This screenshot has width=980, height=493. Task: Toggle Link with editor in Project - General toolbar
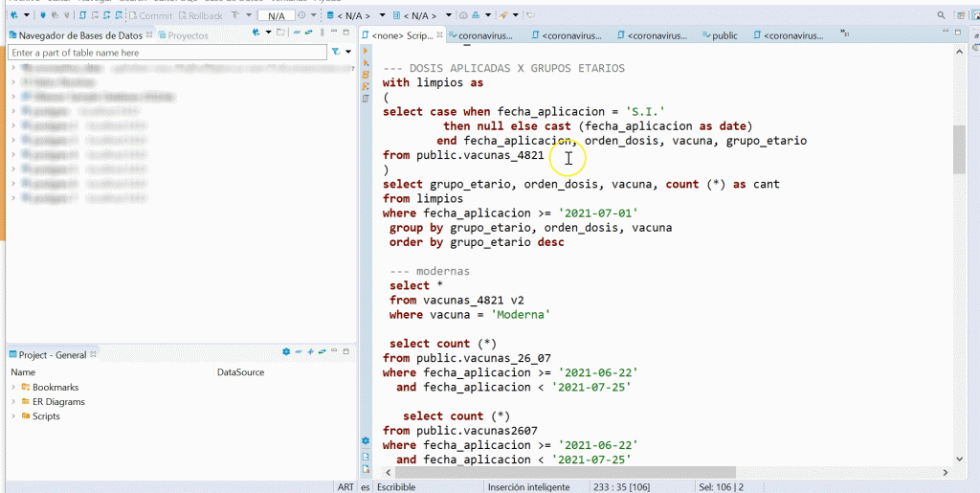click(x=322, y=352)
